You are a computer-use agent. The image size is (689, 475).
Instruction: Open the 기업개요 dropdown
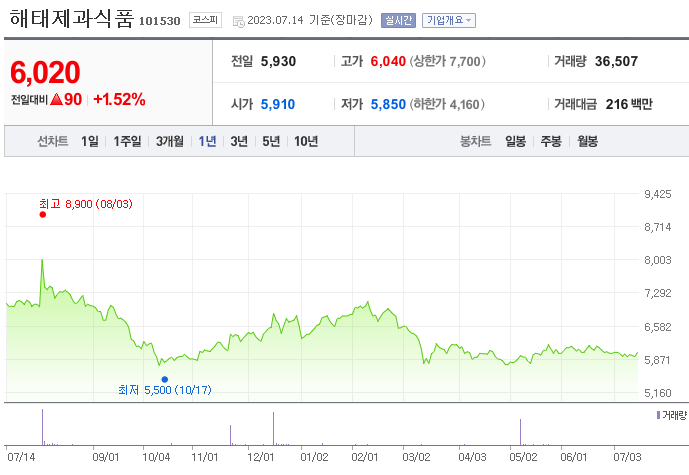point(449,20)
